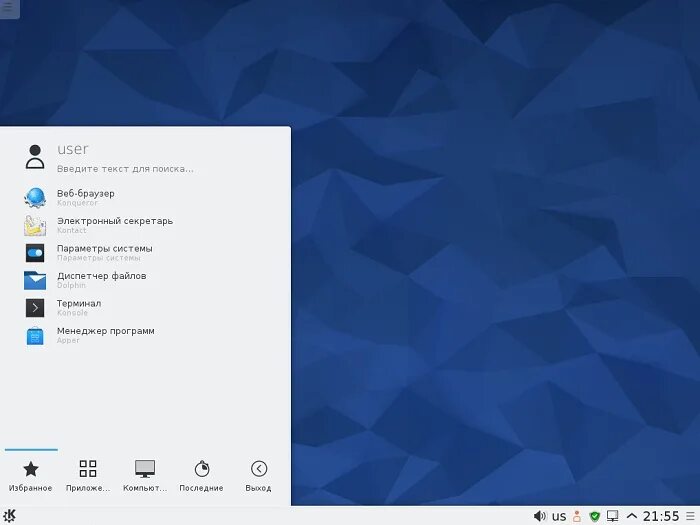This screenshot has height=525, width=700.
Task: Switch to the Приложения tab
Action: (88, 476)
